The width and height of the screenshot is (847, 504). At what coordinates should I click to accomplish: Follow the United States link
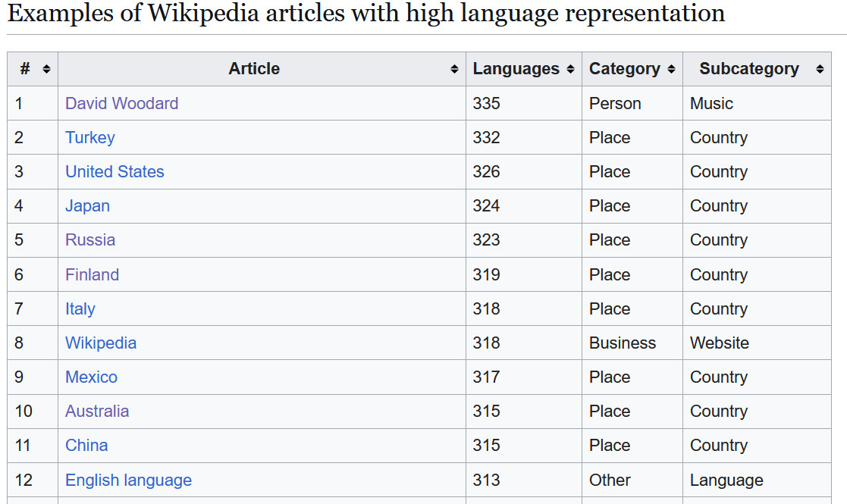115,171
